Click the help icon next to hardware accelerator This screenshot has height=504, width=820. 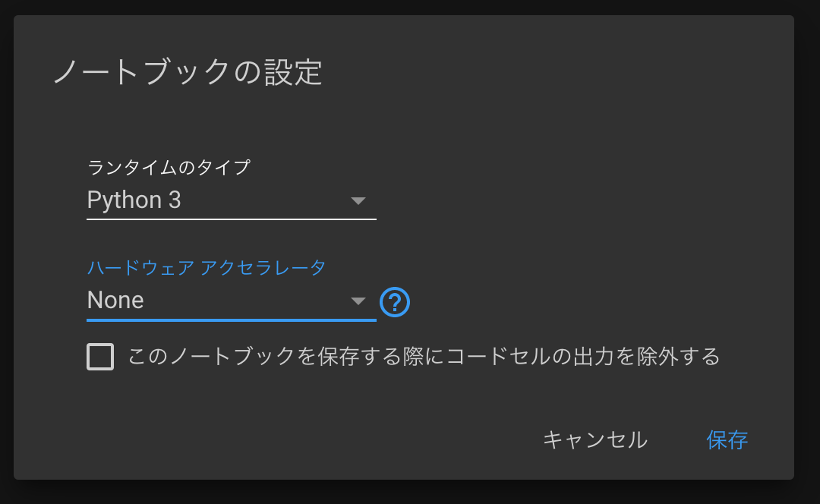pos(394,301)
